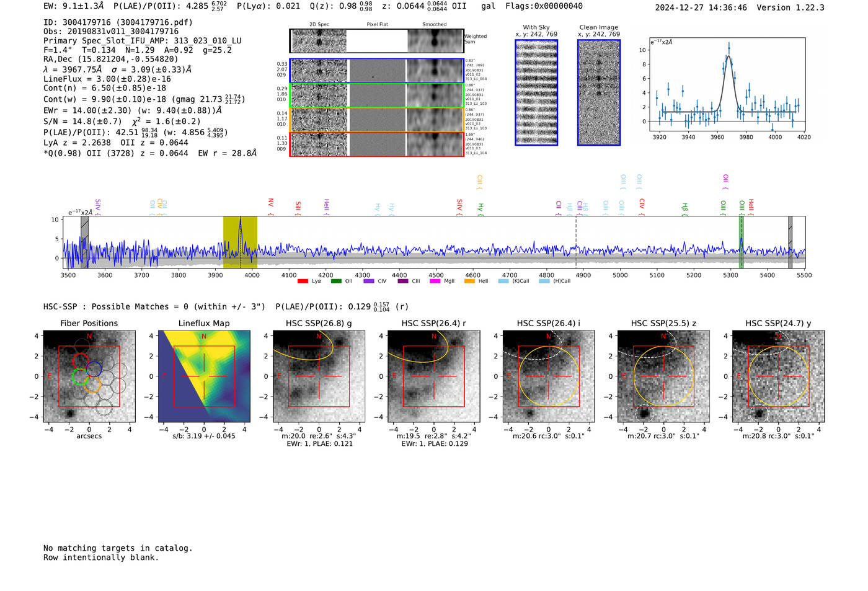Click the purple CIV legend swatch
The height and width of the screenshot is (591, 868).
[369, 281]
